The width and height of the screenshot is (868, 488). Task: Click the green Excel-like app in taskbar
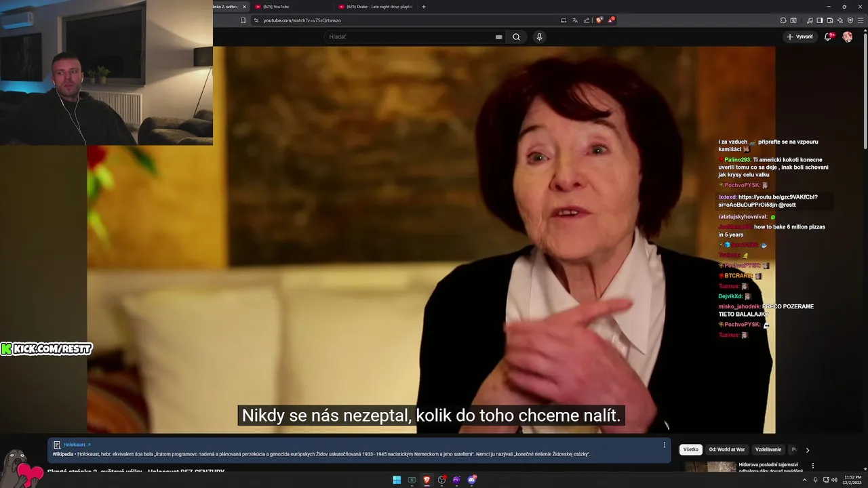412,480
